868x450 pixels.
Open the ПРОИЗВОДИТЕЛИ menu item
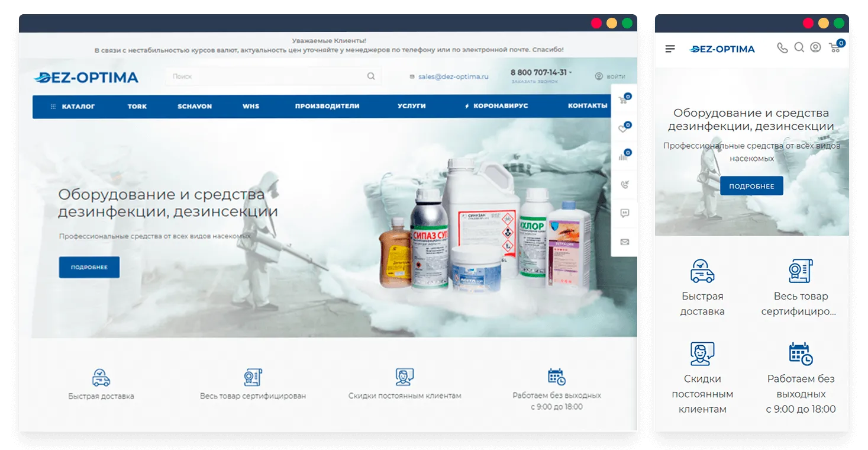click(327, 107)
